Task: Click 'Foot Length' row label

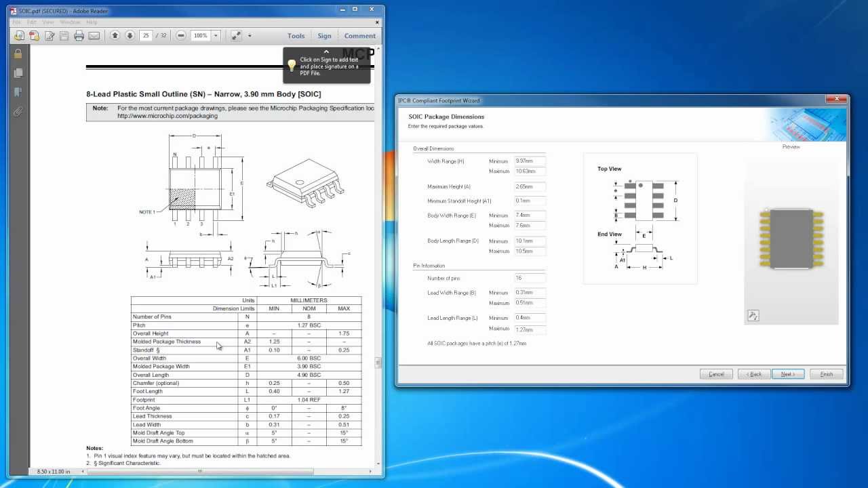Action: [x=148, y=391]
